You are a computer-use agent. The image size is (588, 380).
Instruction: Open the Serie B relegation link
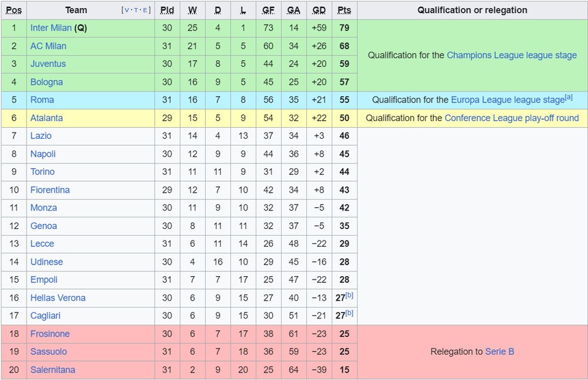coord(500,351)
